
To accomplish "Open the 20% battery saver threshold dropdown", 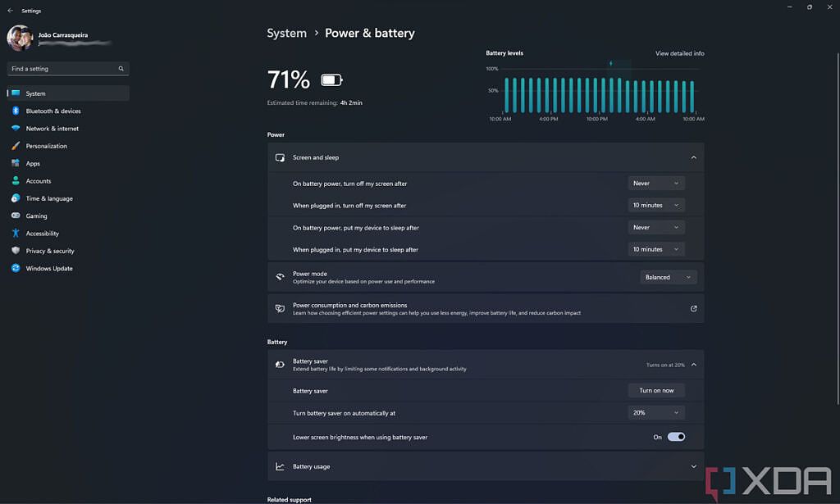I will coord(655,411).
